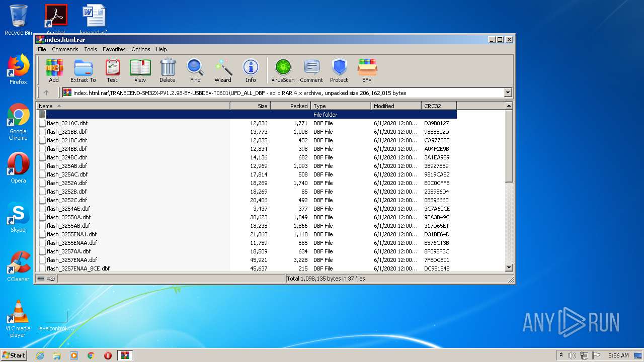Open levelcontrol desktop file

56,320
